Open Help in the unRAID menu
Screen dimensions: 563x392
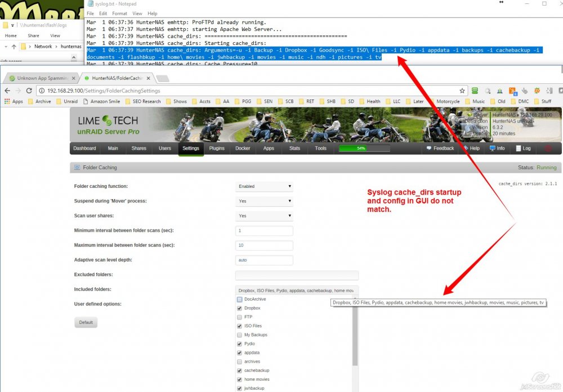(472, 148)
